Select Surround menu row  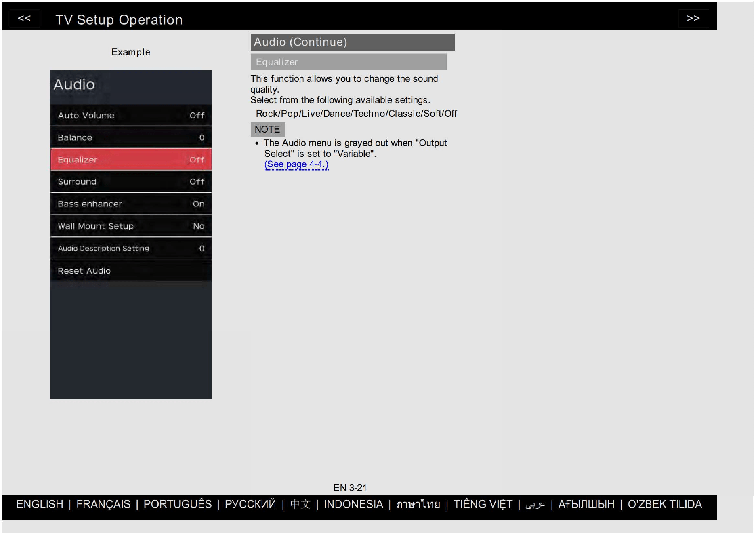point(131,181)
